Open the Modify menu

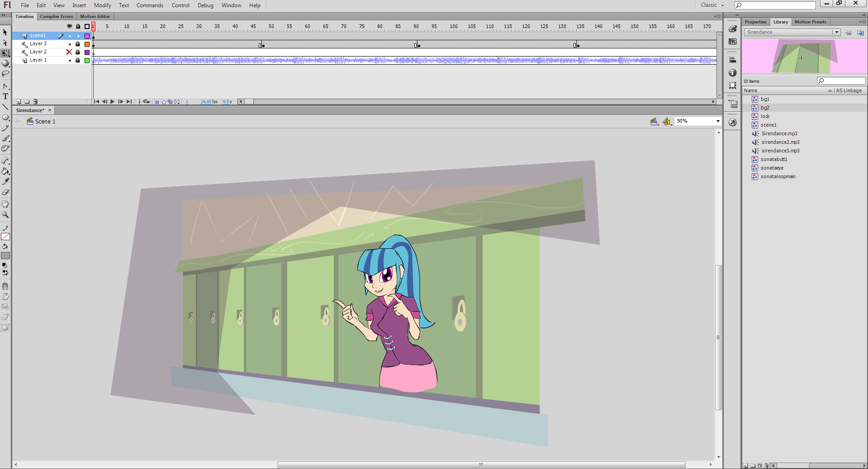pos(102,5)
